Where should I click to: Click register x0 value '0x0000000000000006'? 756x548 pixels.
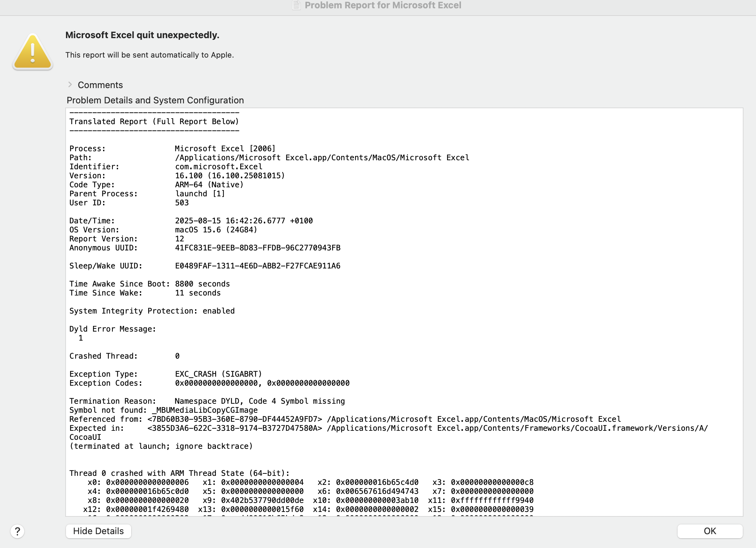[148, 482]
